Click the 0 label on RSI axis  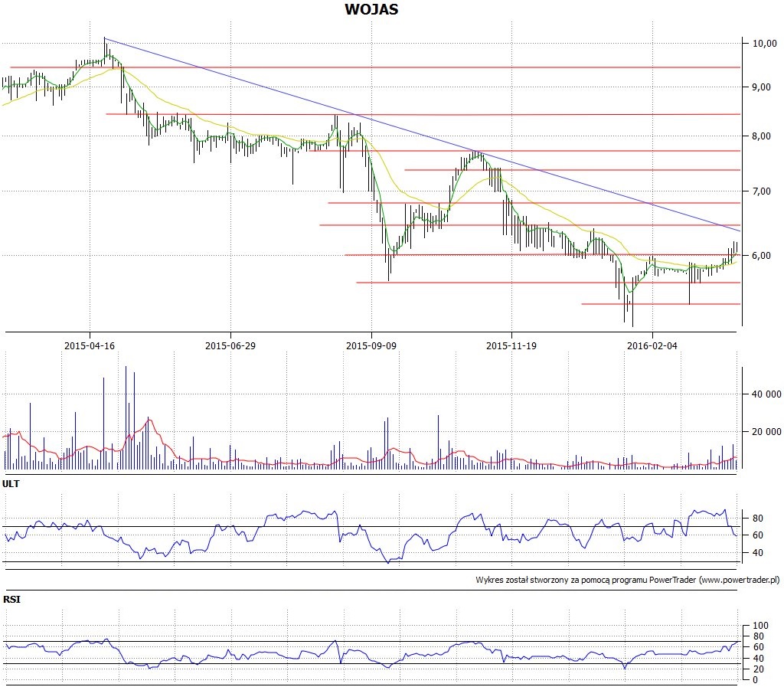click(x=755, y=680)
